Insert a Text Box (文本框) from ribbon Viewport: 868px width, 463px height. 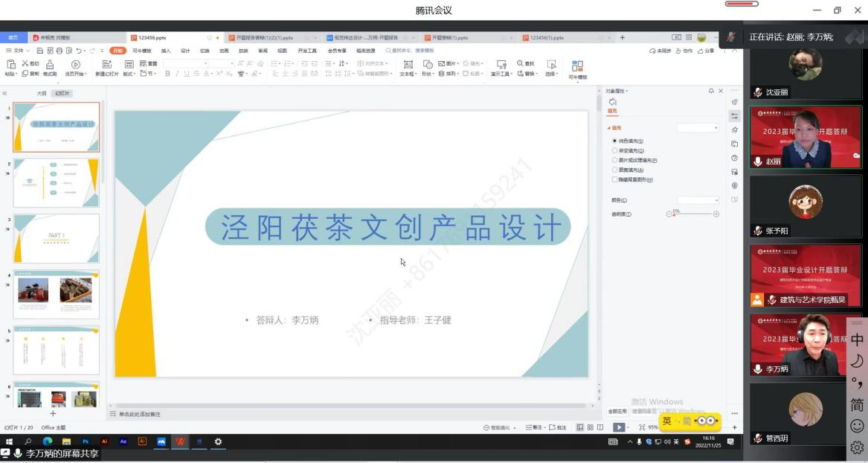(408, 68)
